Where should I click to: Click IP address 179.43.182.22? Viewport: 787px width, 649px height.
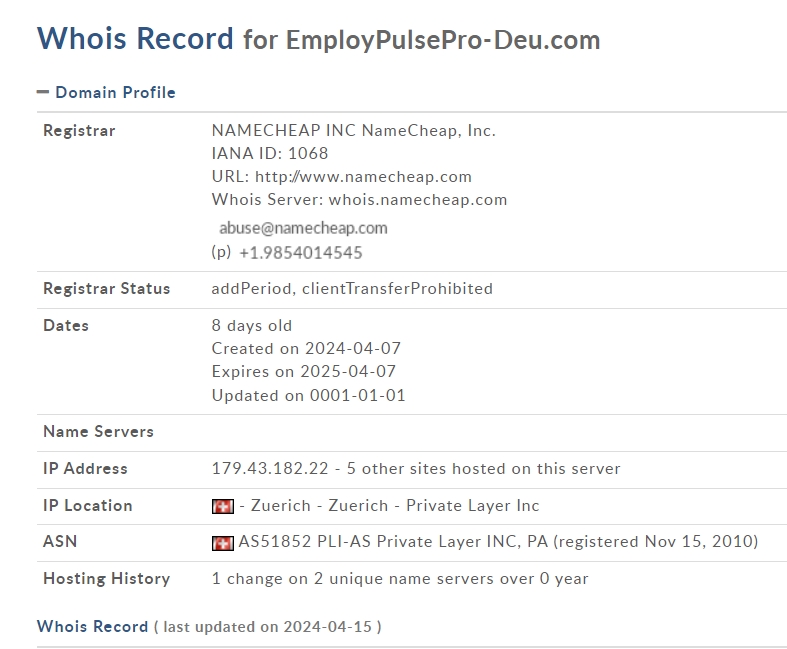pos(270,468)
